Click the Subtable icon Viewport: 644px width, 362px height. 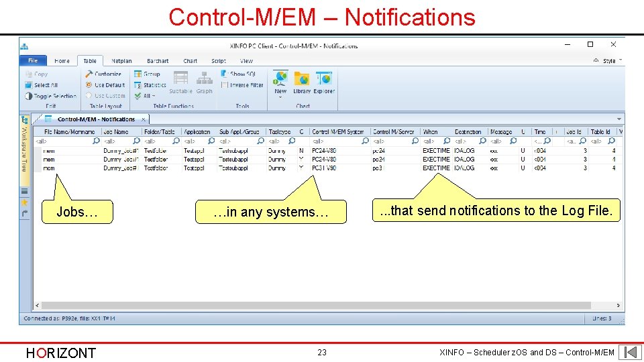pyautogui.click(x=180, y=78)
